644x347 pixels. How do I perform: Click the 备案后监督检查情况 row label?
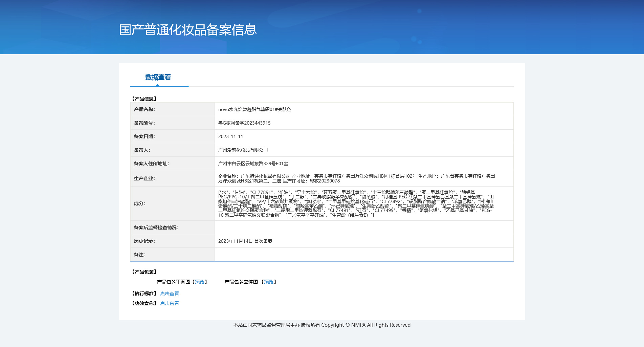pyautogui.click(x=156, y=227)
